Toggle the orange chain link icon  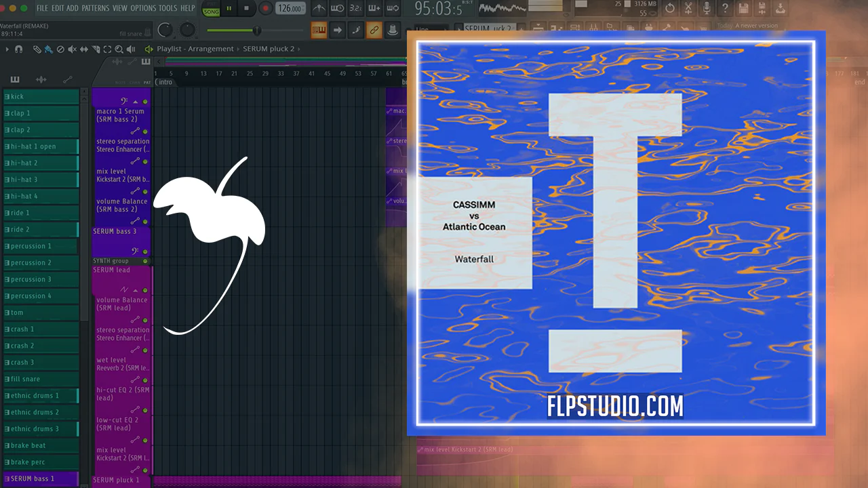click(x=374, y=30)
